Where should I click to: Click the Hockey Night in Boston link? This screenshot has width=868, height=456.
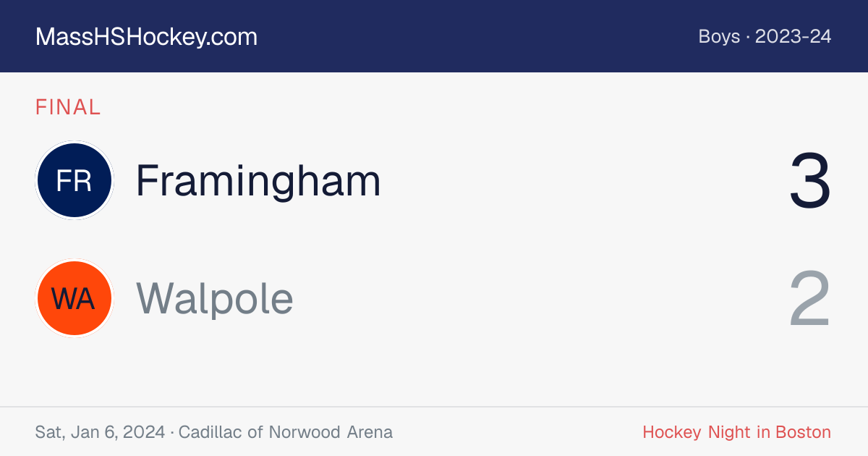[736, 432]
